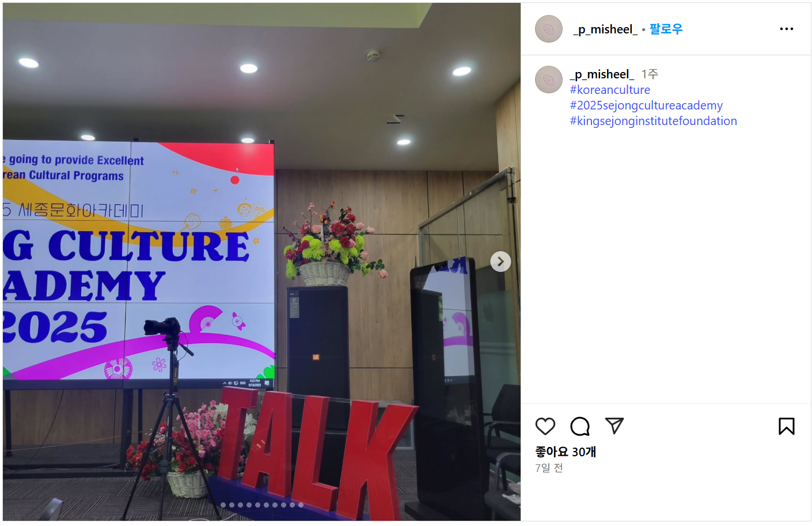
Task: Click the _p_misheel_ username in caption
Action: (602, 74)
